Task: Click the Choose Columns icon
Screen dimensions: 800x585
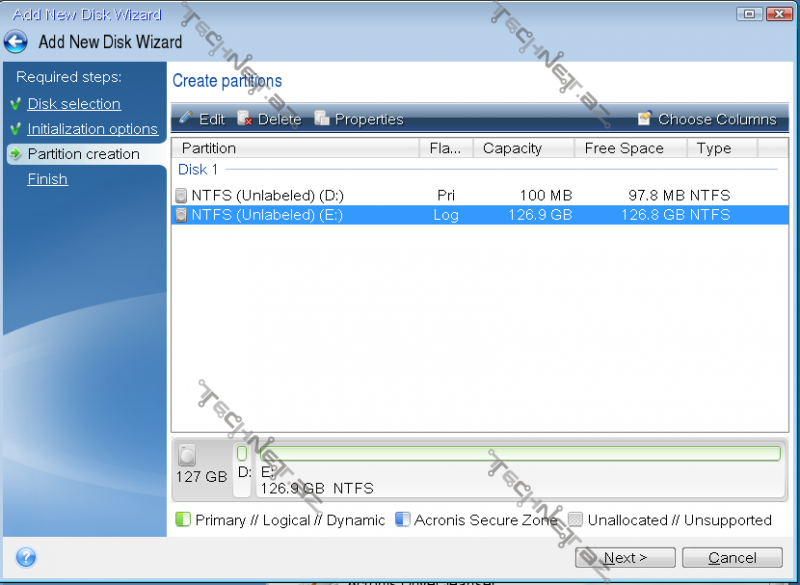Action: [645, 119]
